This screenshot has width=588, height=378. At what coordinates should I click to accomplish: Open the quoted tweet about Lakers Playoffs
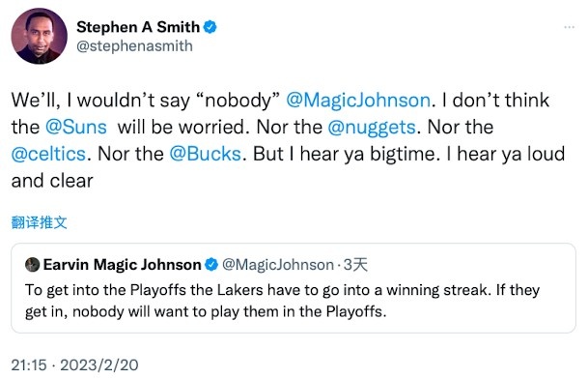click(x=294, y=288)
